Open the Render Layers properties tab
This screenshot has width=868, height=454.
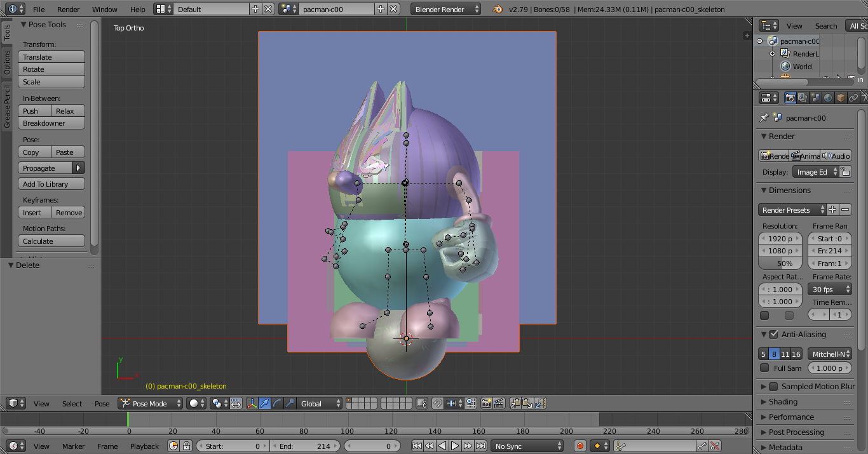click(x=803, y=98)
